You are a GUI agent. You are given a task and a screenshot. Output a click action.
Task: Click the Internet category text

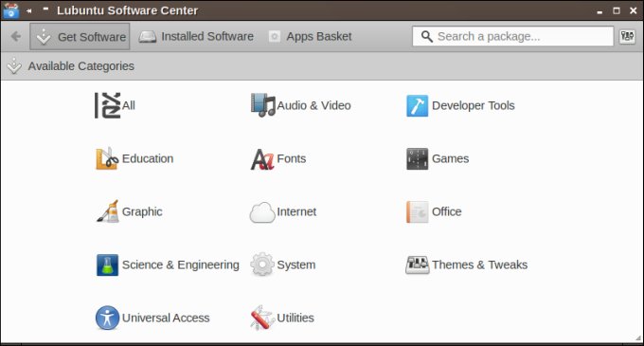tap(296, 211)
